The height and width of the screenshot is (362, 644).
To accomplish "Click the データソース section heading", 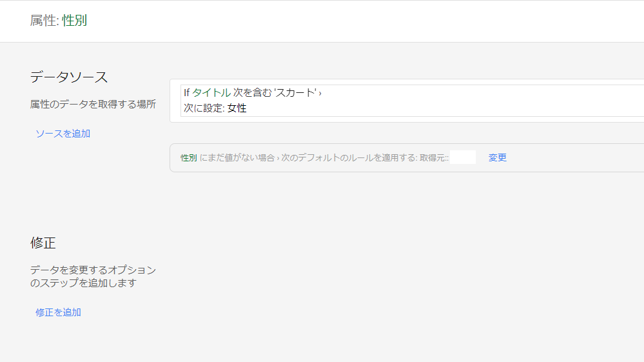I will pos(69,77).
